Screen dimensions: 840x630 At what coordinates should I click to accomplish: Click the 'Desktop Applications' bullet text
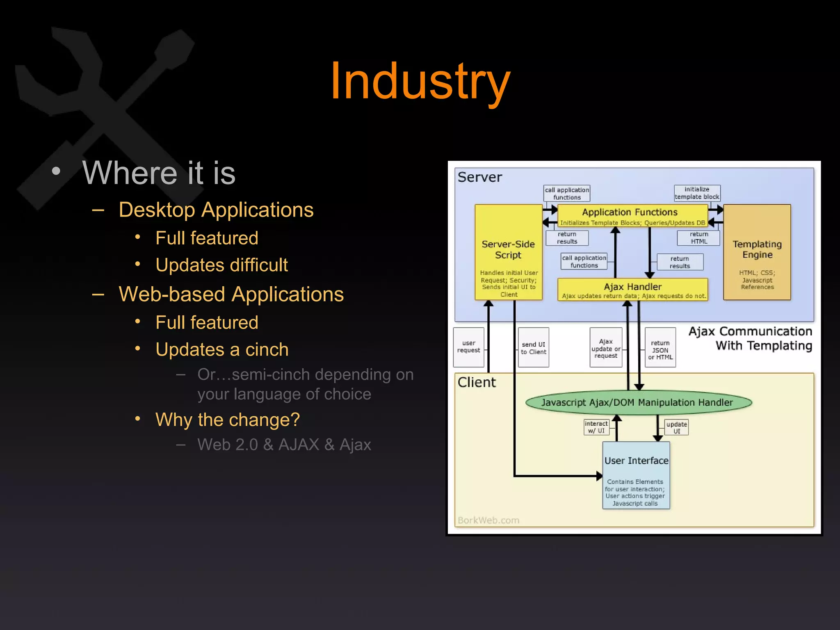pos(216,210)
